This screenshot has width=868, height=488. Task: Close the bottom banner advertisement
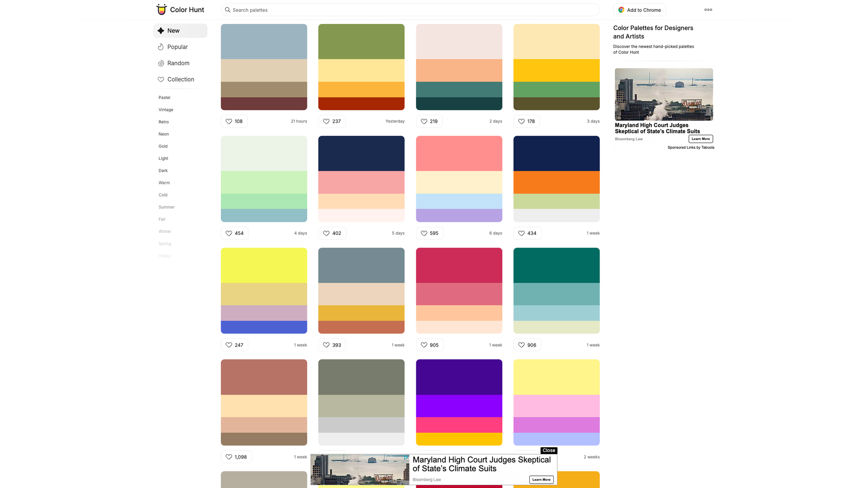[x=548, y=450]
